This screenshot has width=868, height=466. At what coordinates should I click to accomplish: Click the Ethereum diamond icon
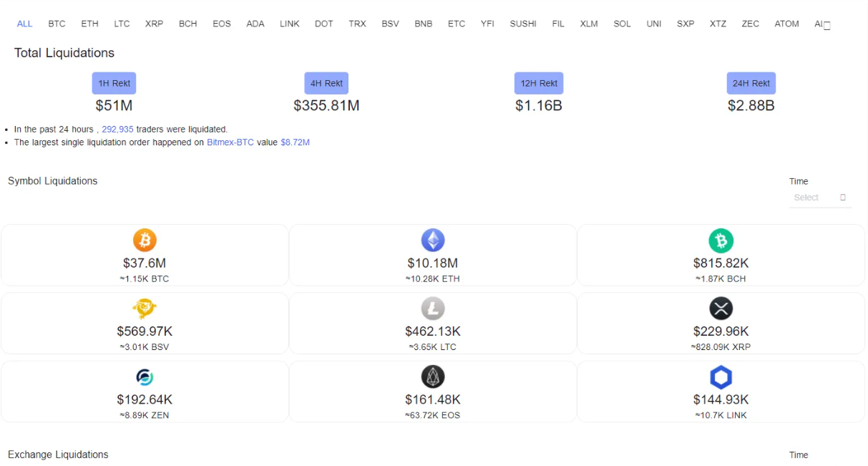(x=432, y=240)
